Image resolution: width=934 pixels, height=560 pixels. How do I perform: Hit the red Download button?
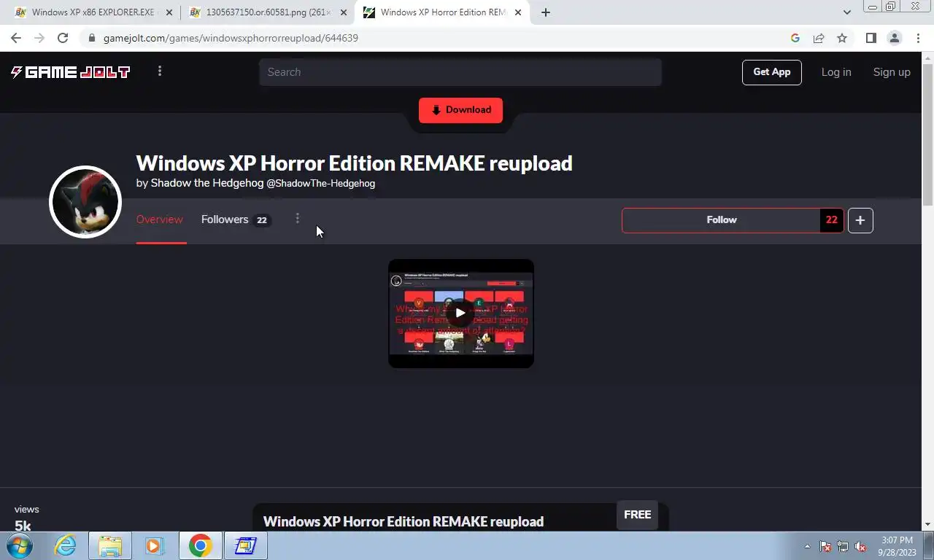pyautogui.click(x=460, y=110)
